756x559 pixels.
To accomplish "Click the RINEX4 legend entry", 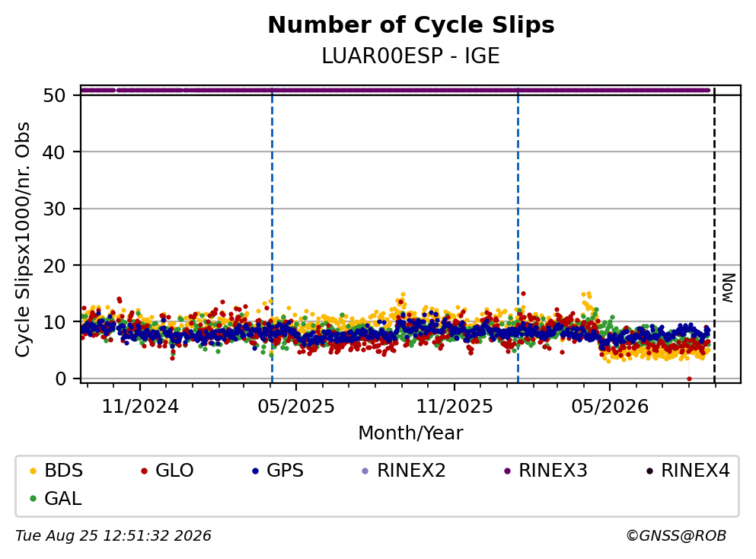I will (x=688, y=471).
